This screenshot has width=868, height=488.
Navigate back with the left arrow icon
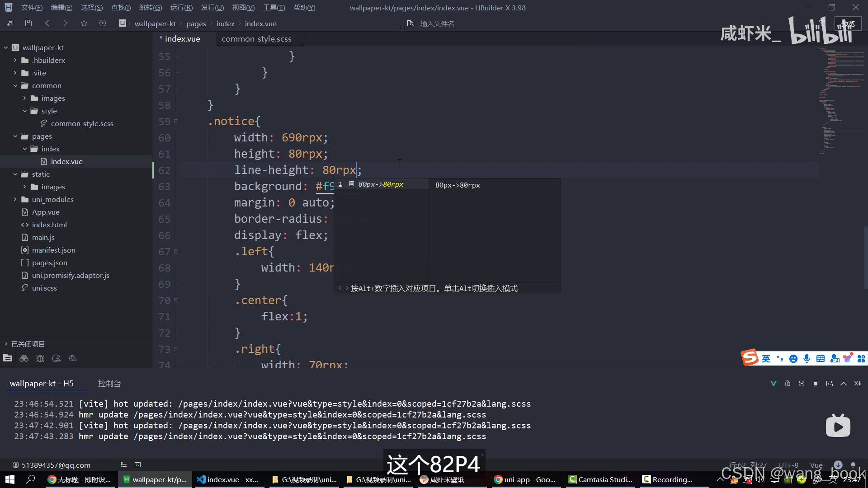pos(47,23)
